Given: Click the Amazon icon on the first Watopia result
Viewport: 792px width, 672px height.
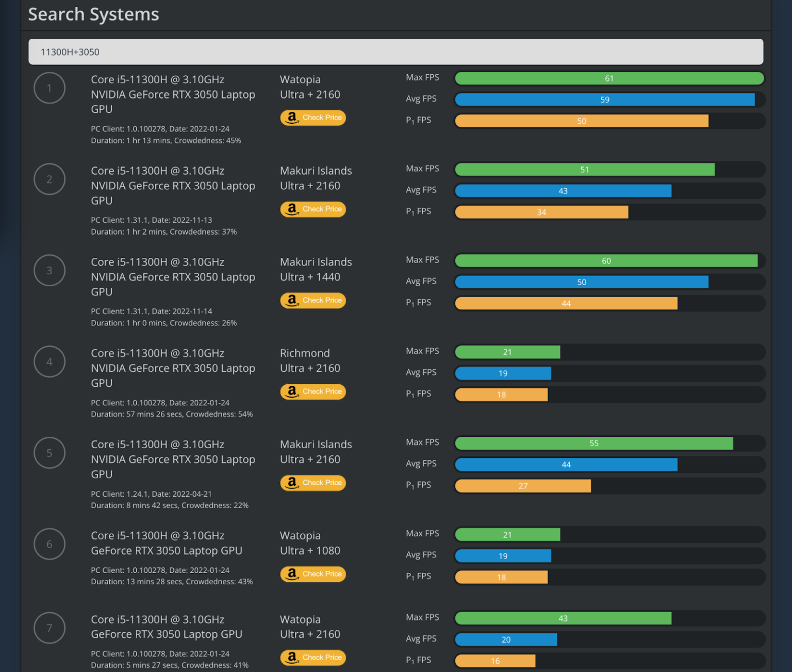Looking at the screenshot, I should (x=292, y=118).
